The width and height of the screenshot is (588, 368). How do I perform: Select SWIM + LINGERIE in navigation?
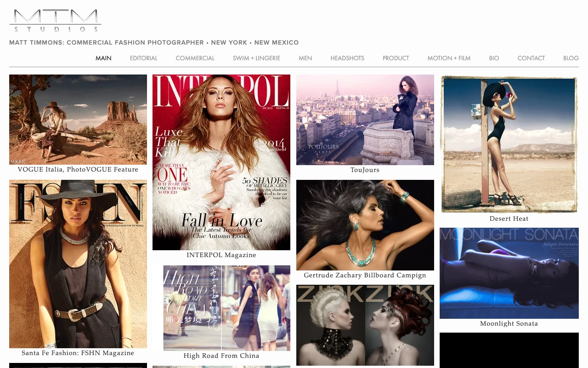pos(256,58)
